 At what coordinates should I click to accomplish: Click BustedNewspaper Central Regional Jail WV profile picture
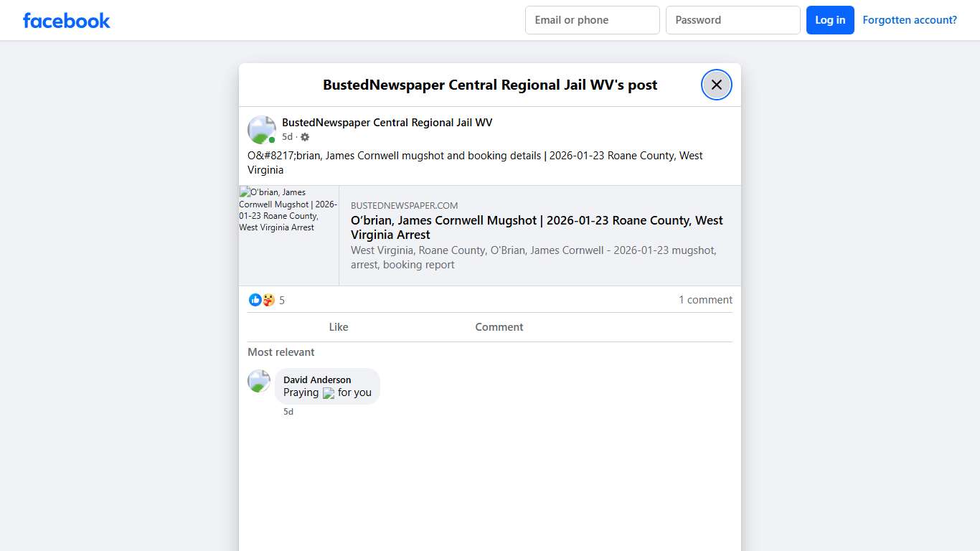261,129
